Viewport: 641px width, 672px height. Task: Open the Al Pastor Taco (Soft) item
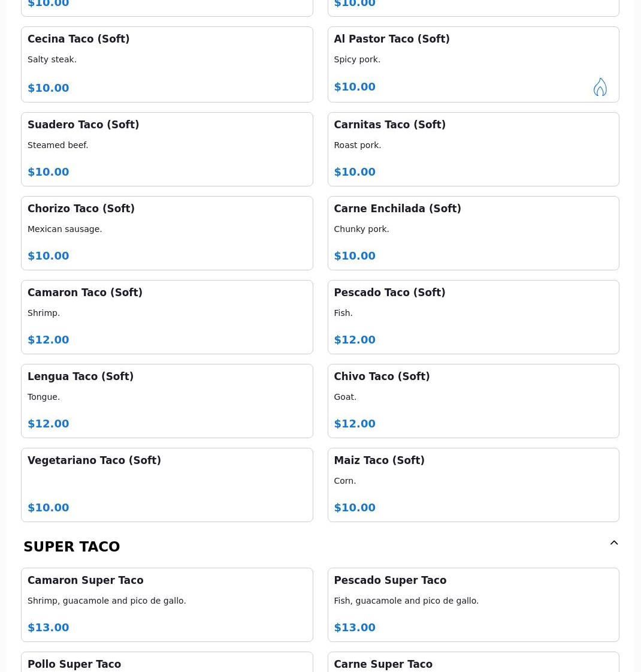click(473, 65)
